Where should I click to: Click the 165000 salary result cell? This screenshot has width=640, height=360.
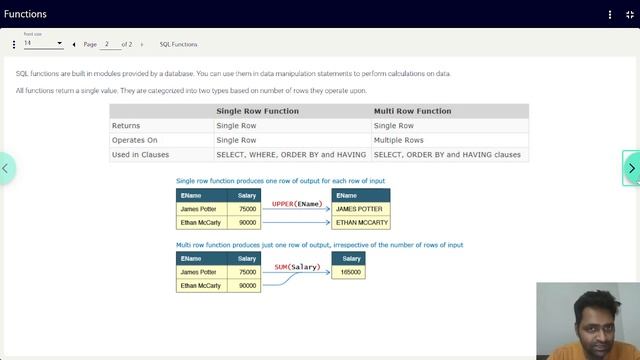[x=349, y=272]
